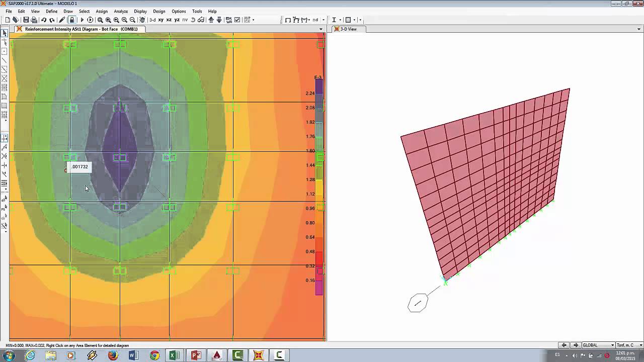The width and height of the screenshot is (644, 362).
Task: Open Google Chrome from the taskbar
Action: (154, 355)
